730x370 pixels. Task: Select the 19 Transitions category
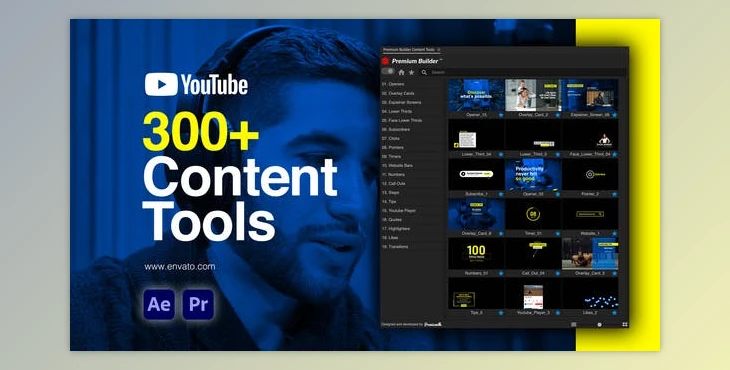pyautogui.click(x=395, y=247)
